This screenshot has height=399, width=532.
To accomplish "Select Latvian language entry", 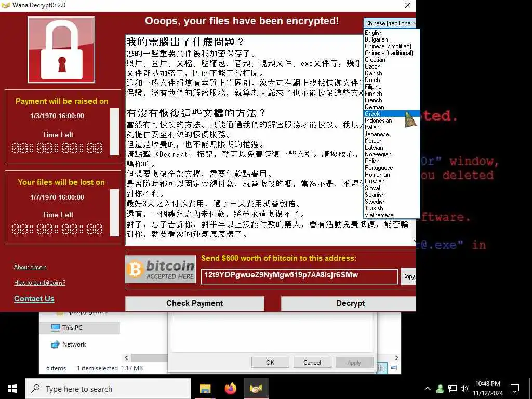I will (392, 148).
